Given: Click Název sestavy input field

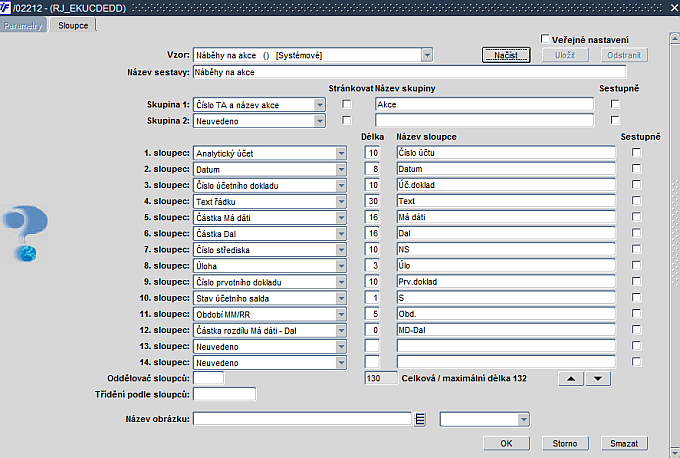Looking at the screenshot, I should [x=409, y=72].
